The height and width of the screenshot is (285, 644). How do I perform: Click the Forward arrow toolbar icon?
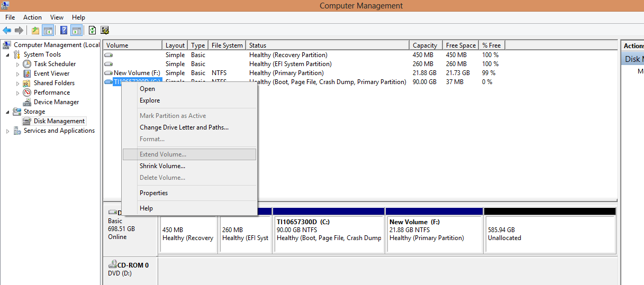pyautogui.click(x=19, y=30)
